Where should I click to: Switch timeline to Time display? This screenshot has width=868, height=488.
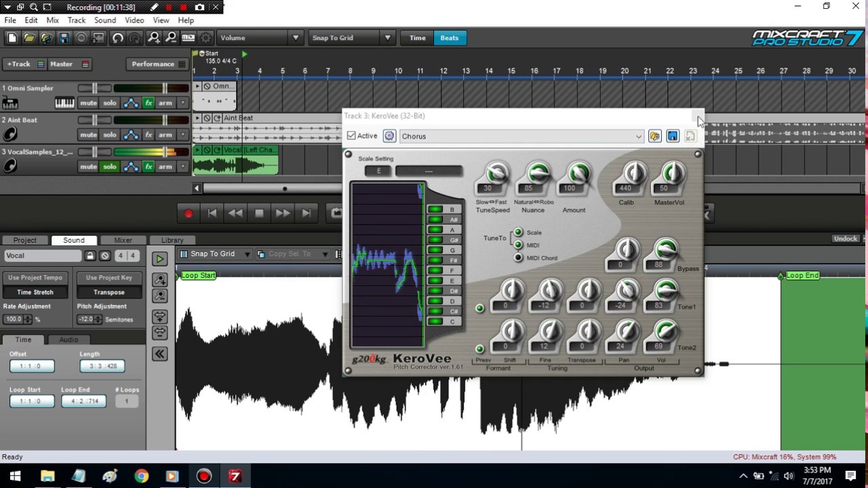click(x=418, y=38)
